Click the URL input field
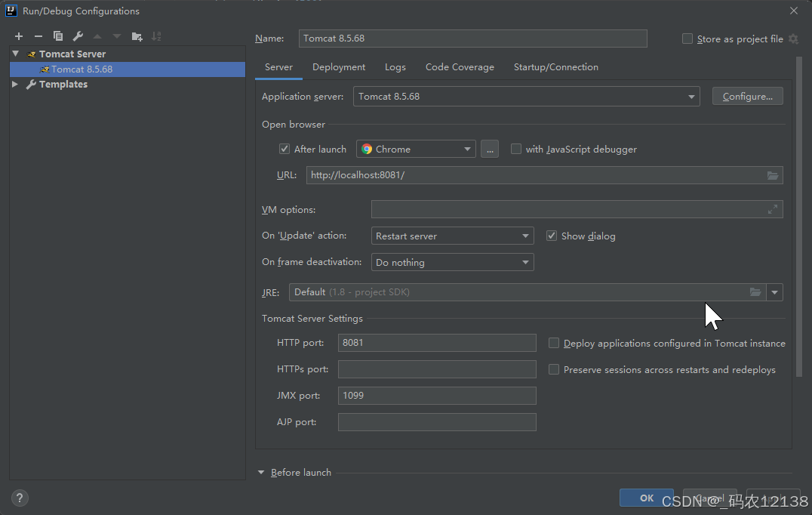Viewport: 812px width, 515px height. pyautogui.click(x=544, y=175)
